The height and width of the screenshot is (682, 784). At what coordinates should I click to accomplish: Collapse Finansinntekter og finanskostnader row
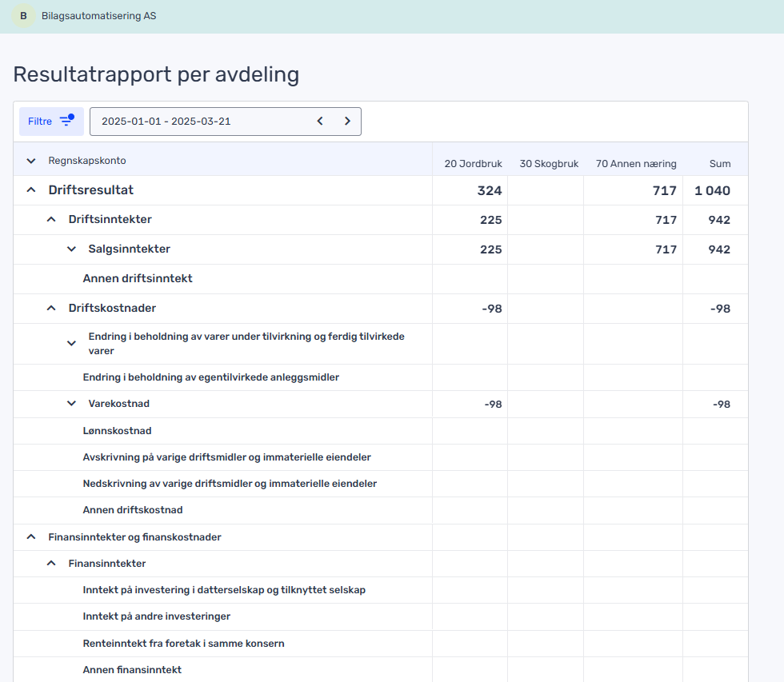(31, 536)
